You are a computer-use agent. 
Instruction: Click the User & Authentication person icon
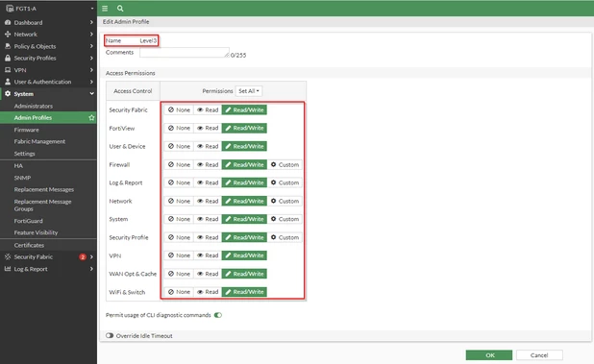pyautogui.click(x=8, y=82)
